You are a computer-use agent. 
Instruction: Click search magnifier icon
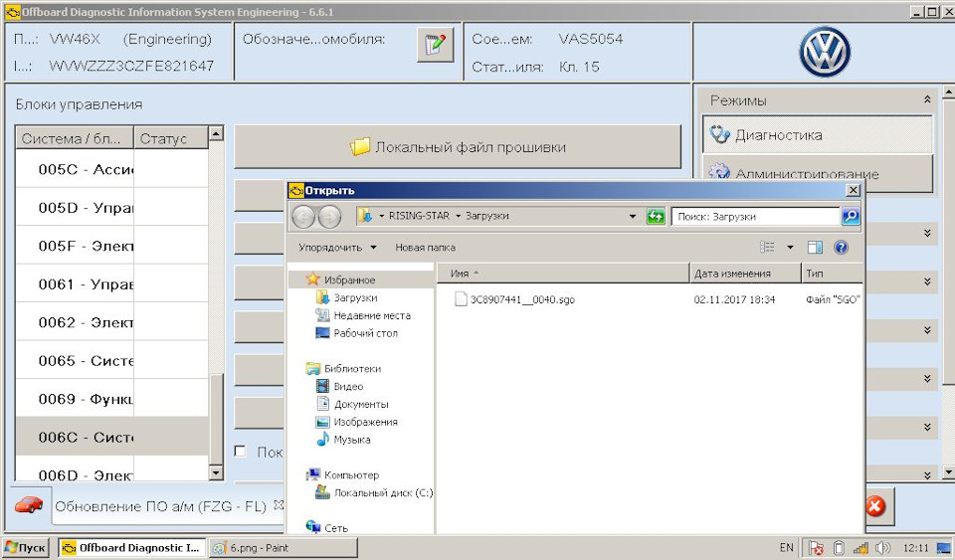coord(851,216)
